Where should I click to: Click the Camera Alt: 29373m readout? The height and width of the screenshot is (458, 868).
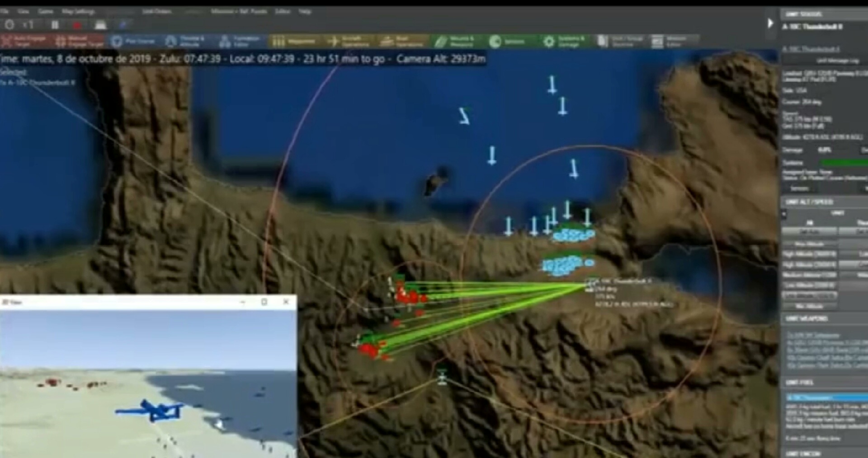tap(441, 59)
